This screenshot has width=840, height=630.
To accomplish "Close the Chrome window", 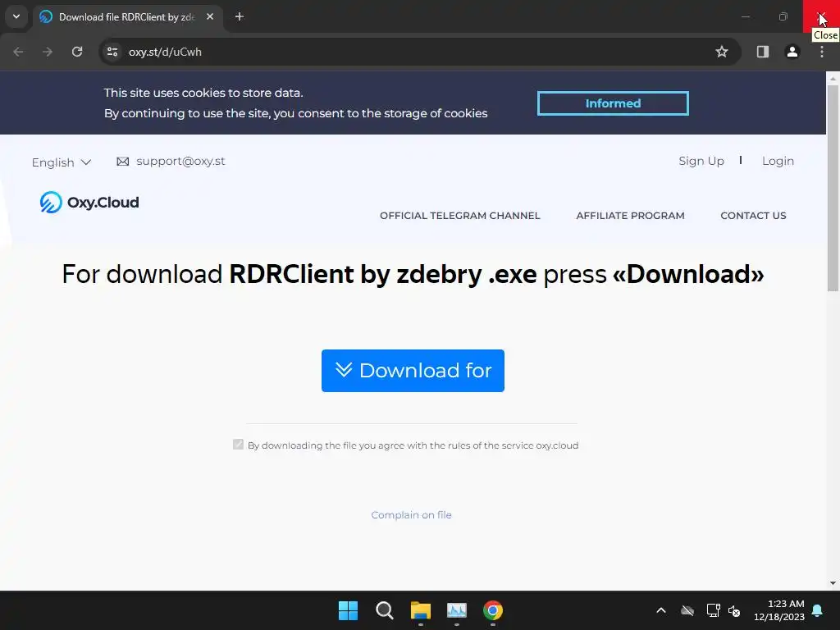I will point(821,16).
